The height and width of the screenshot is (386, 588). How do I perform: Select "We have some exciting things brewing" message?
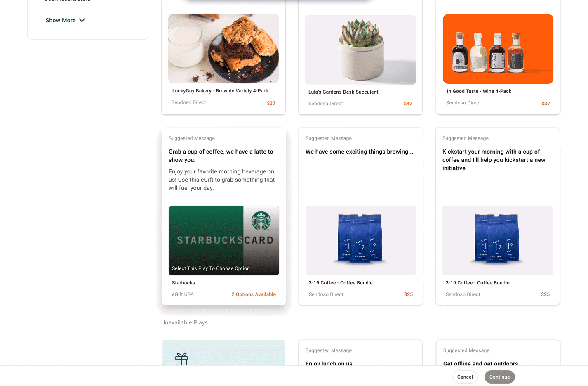click(x=359, y=152)
